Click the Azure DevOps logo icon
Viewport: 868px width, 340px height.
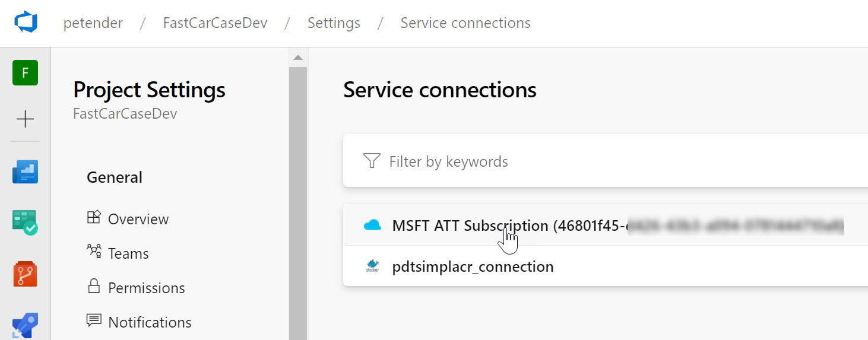pos(26,23)
